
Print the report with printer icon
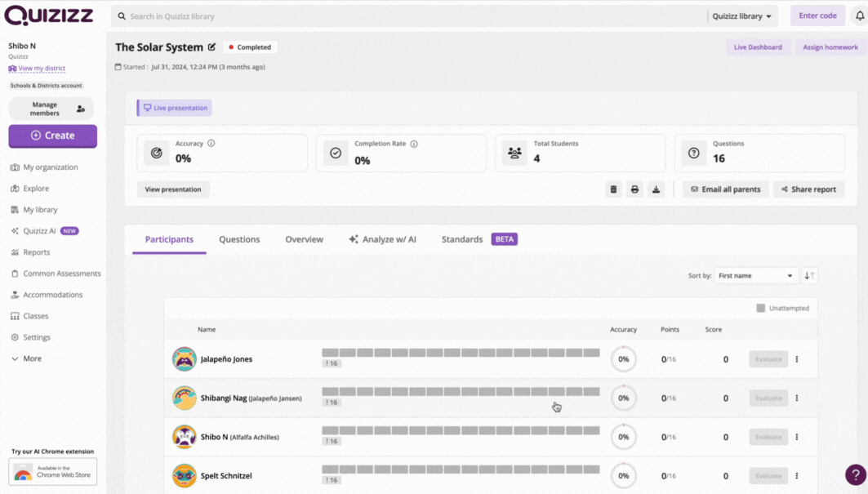coord(634,189)
